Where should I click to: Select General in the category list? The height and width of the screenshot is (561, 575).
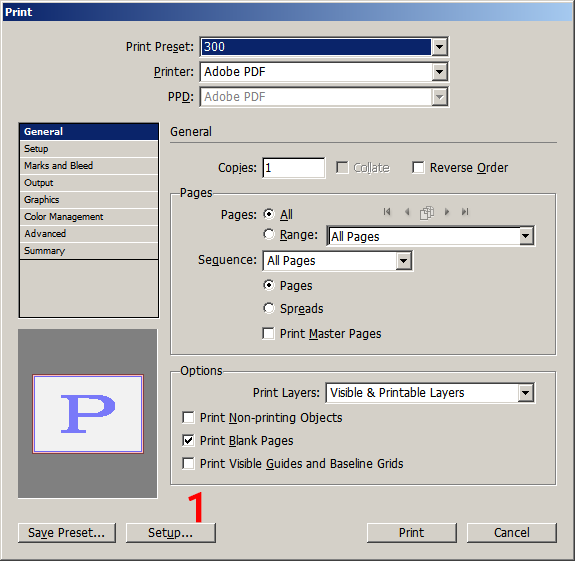pos(89,132)
